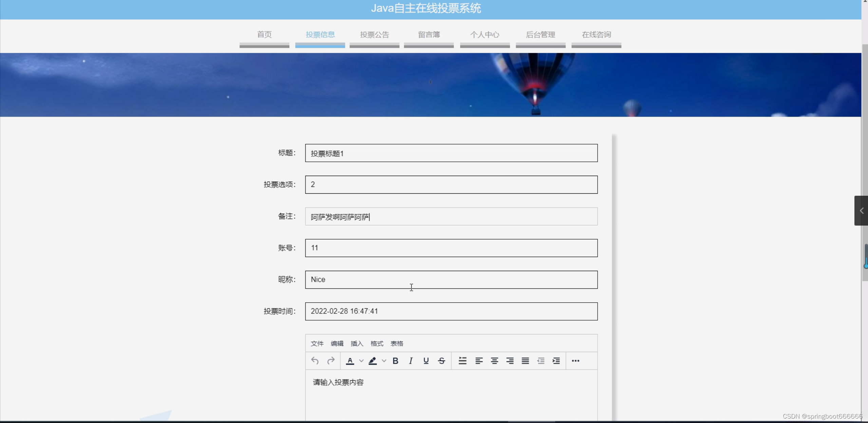Open the 插入 editor menu
Image resolution: width=868 pixels, height=423 pixels.
357,344
